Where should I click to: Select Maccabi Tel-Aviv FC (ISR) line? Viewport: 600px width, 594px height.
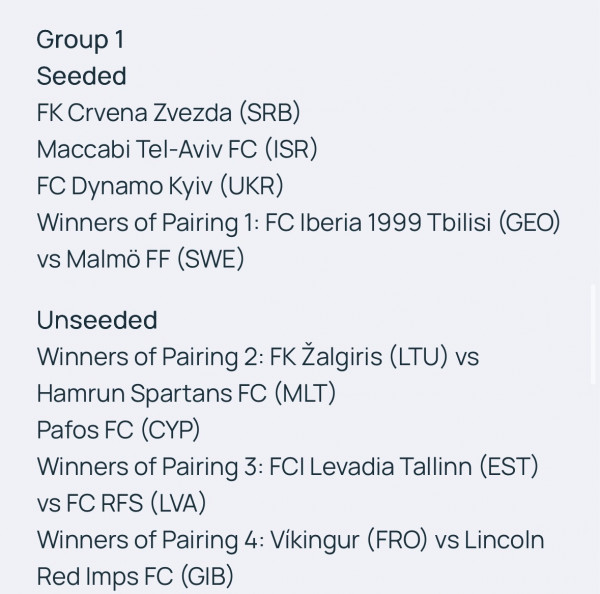[177, 149]
